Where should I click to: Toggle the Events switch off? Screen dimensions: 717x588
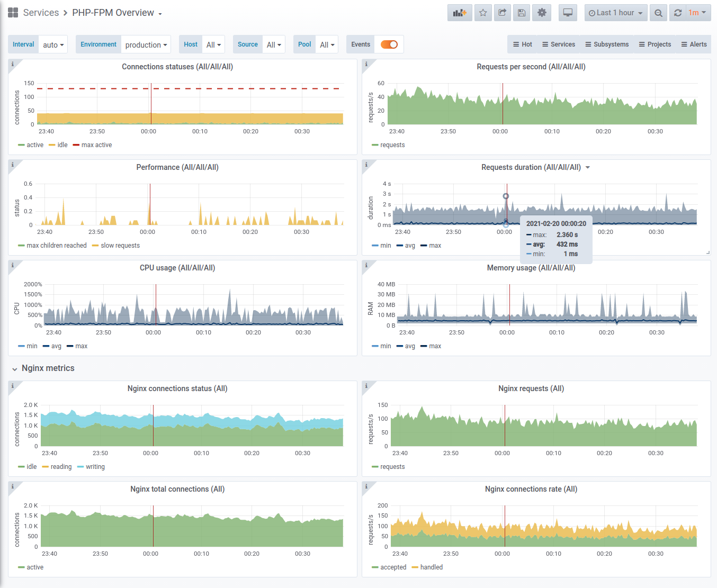(x=389, y=44)
